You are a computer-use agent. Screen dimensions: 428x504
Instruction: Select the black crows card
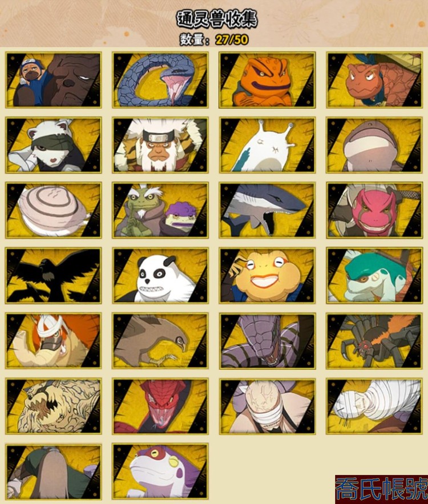pos(53,276)
